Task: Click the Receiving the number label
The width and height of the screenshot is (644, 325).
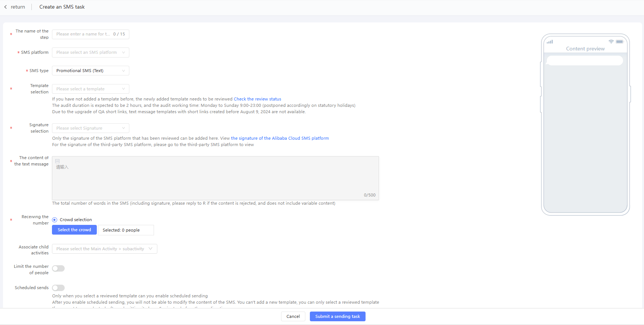Action: click(35, 220)
